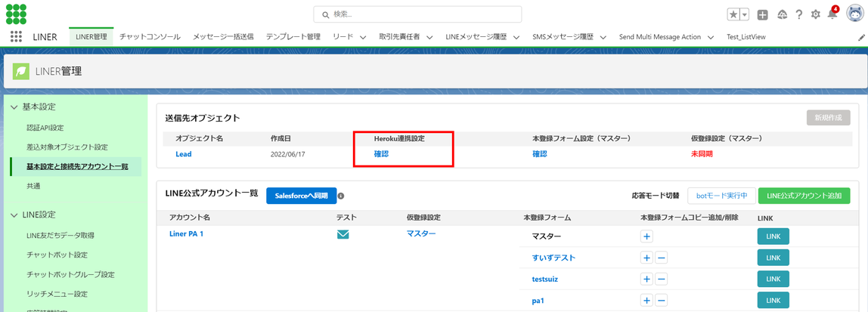Open the user profile avatar
Viewport: 868px width, 312px height.
(855, 14)
